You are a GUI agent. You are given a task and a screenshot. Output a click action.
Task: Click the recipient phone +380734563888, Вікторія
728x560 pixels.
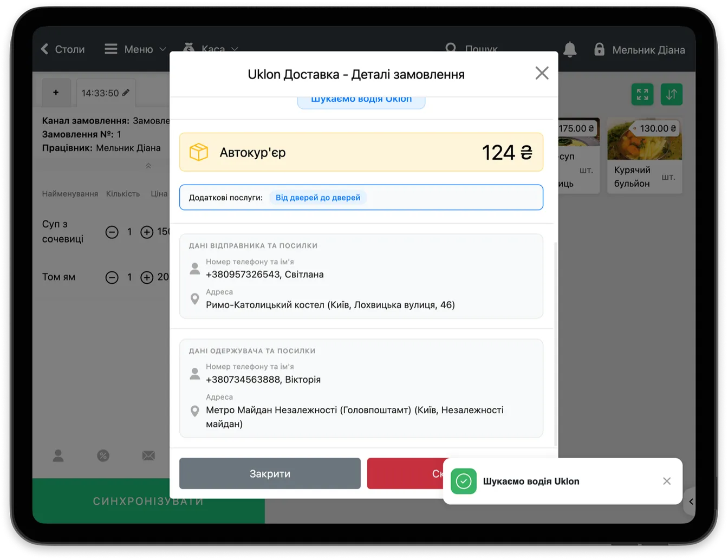[x=263, y=380]
